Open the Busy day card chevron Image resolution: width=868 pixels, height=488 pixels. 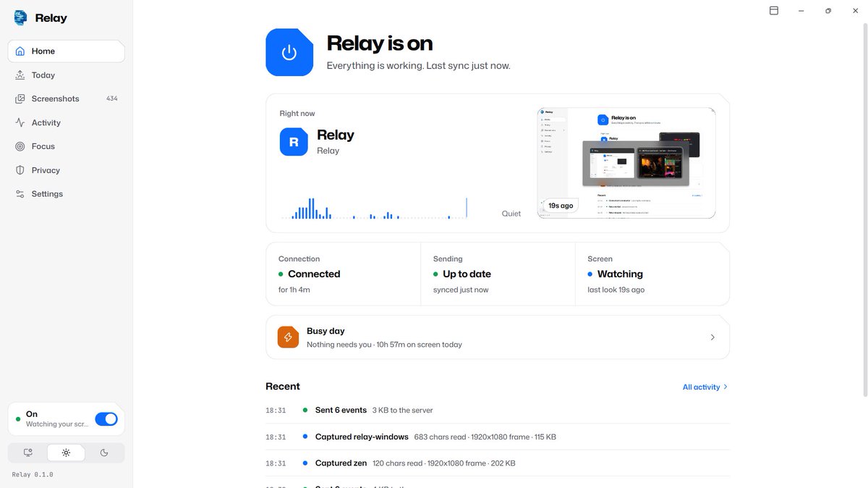712,337
